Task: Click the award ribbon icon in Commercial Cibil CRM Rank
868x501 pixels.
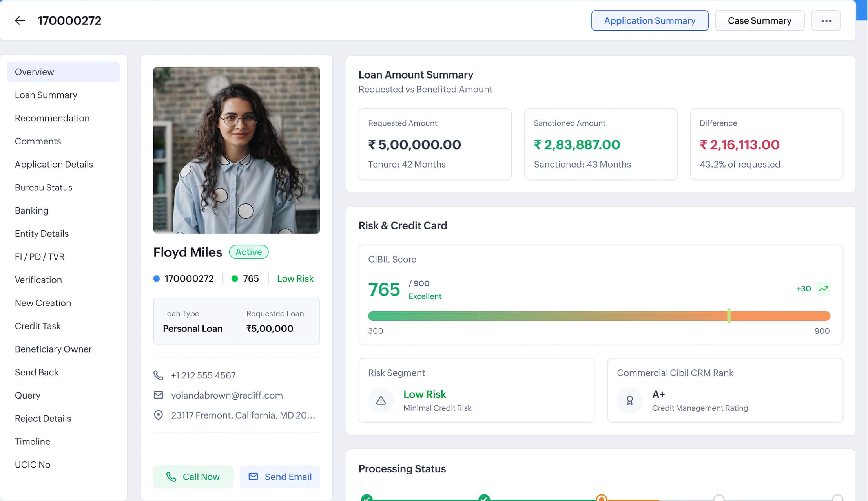Action: [629, 400]
